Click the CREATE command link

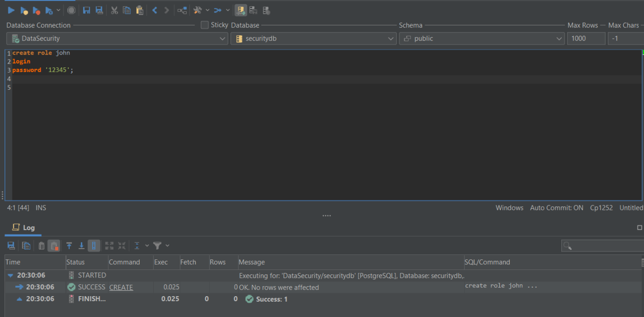pyautogui.click(x=121, y=287)
